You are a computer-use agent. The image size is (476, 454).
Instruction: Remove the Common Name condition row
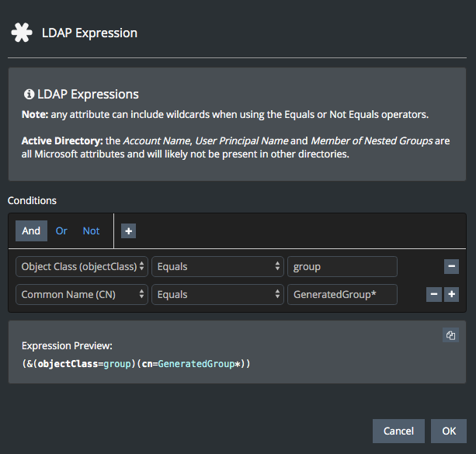tap(435, 294)
